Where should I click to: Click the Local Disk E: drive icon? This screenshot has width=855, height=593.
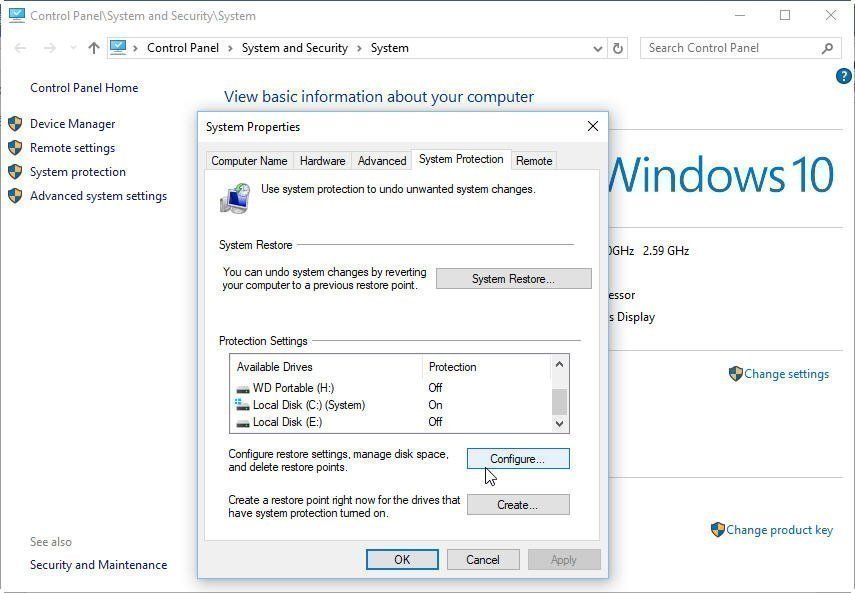[243, 423]
